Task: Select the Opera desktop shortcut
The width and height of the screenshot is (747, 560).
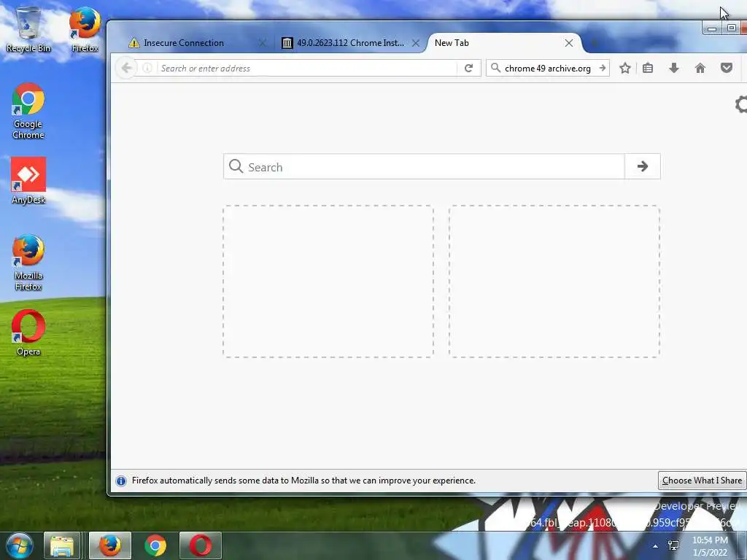Action: point(28,332)
